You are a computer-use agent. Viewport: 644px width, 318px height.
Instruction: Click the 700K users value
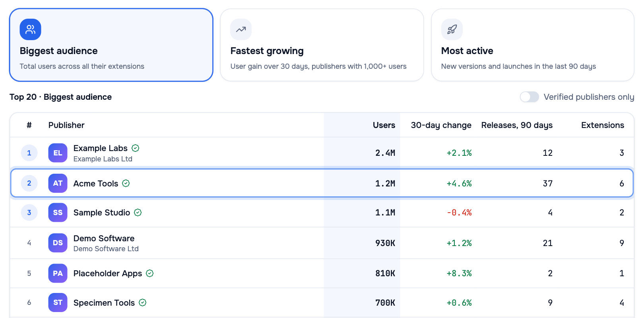[385, 302]
